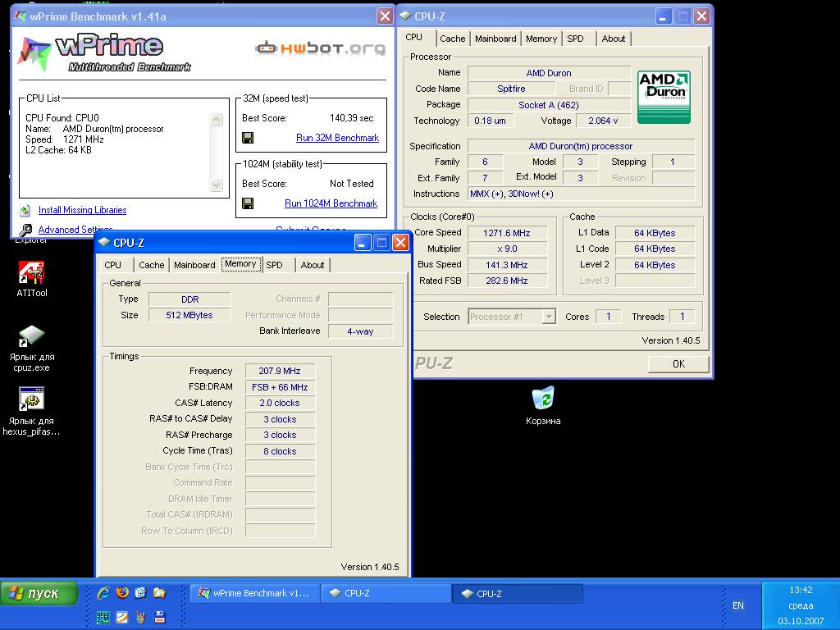This screenshot has height=630, width=840.
Task: Open the пуск Start button
Action: 39,594
